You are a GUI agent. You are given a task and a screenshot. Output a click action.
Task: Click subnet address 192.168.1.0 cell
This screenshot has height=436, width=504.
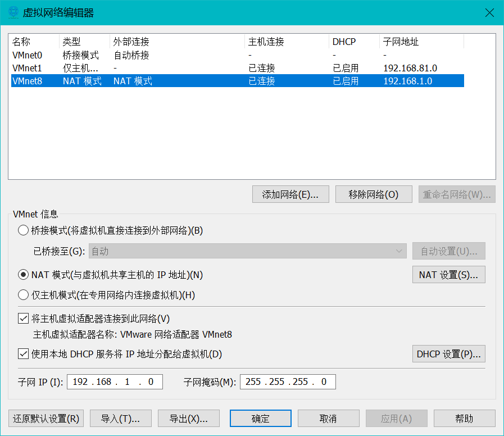[407, 81]
